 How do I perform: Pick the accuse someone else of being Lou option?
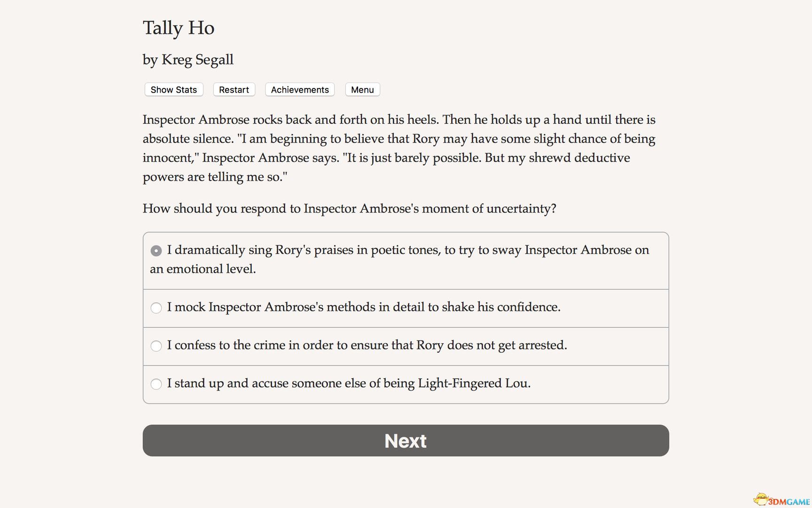coord(156,384)
